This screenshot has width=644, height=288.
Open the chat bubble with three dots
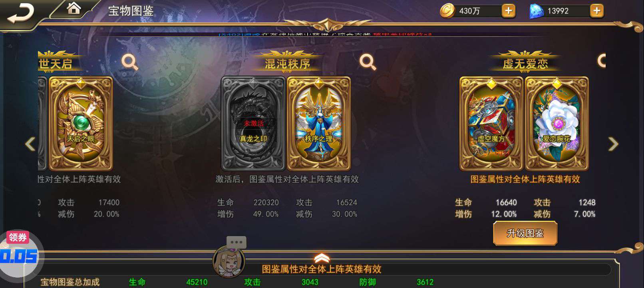pyautogui.click(x=236, y=242)
